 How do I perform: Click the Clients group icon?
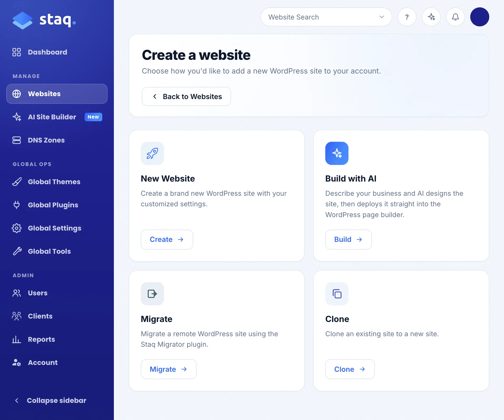[17, 316]
